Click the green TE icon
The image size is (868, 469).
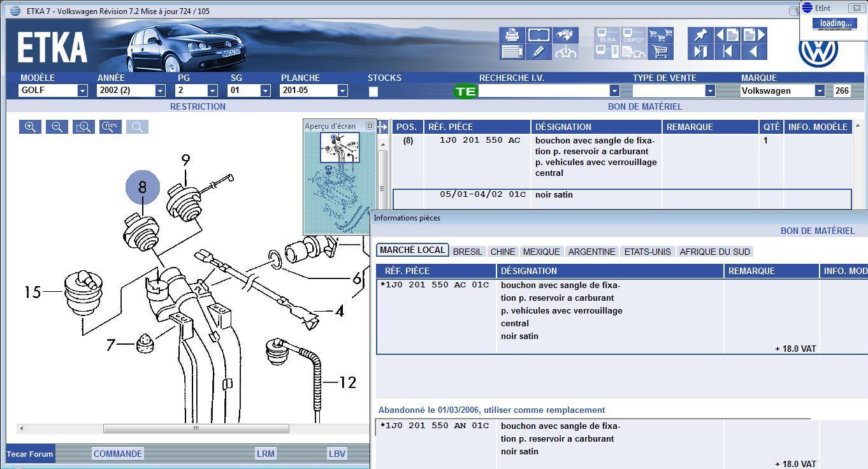[x=465, y=91]
